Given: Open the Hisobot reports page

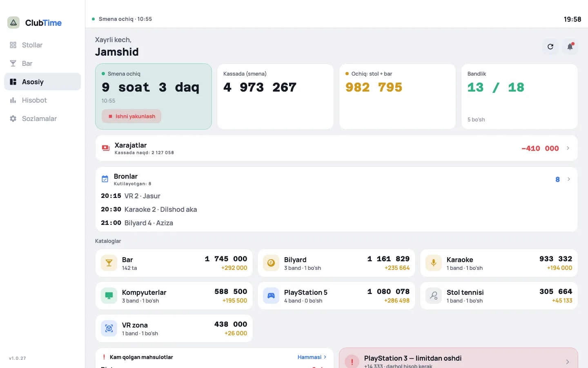Looking at the screenshot, I should (x=42, y=100).
